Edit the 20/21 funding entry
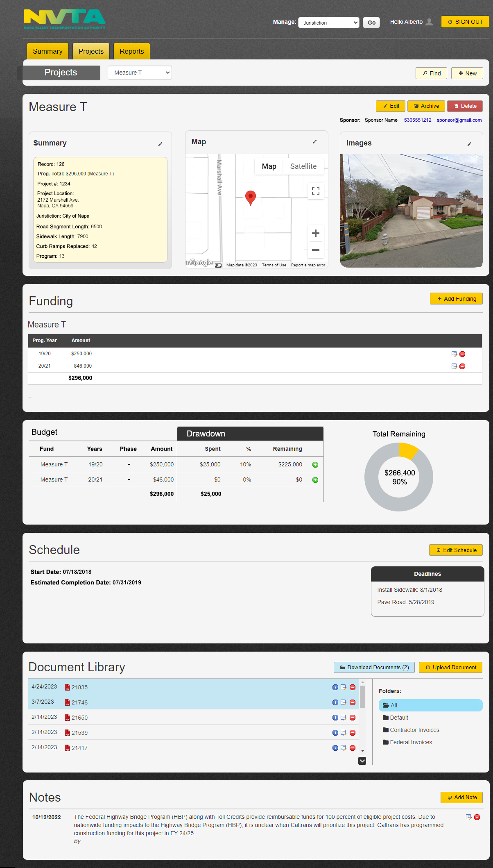 [x=454, y=366]
